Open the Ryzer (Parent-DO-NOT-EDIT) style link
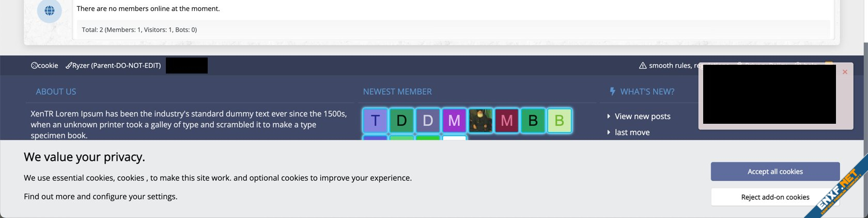Viewport: 868px width, 218px height. pos(116,66)
